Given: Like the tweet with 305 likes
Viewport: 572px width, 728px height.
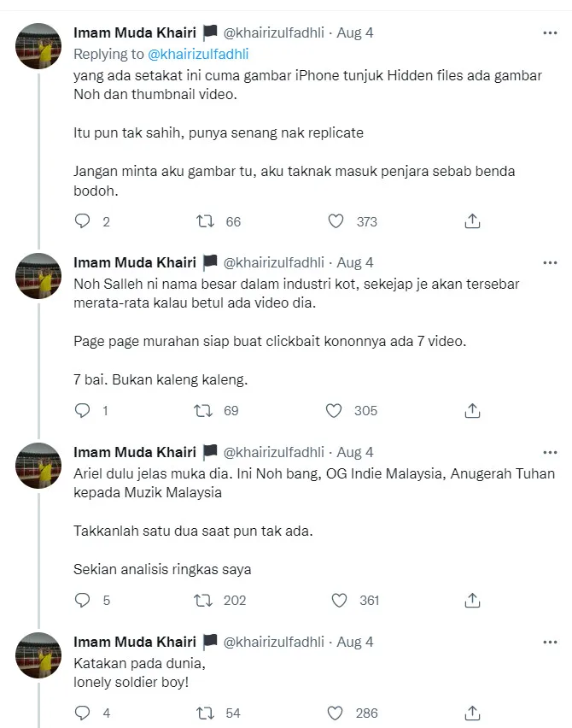Looking at the screenshot, I should click(334, 411).
